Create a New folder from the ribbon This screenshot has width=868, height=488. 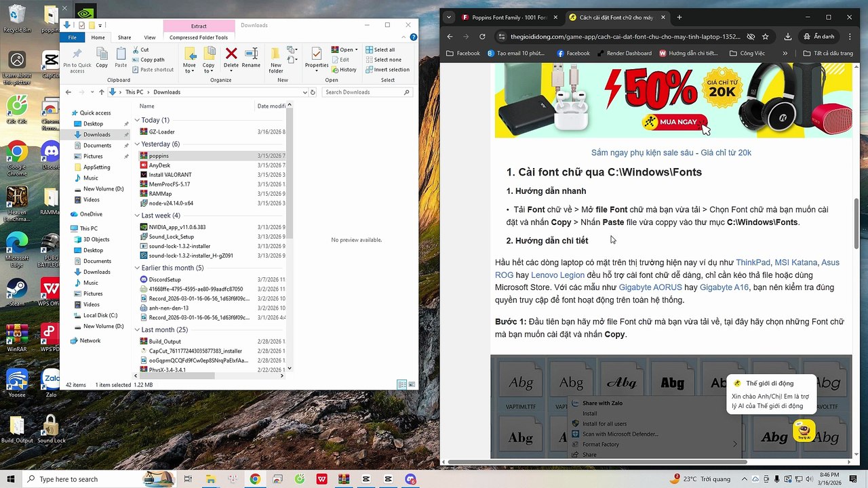coord(276,60)
